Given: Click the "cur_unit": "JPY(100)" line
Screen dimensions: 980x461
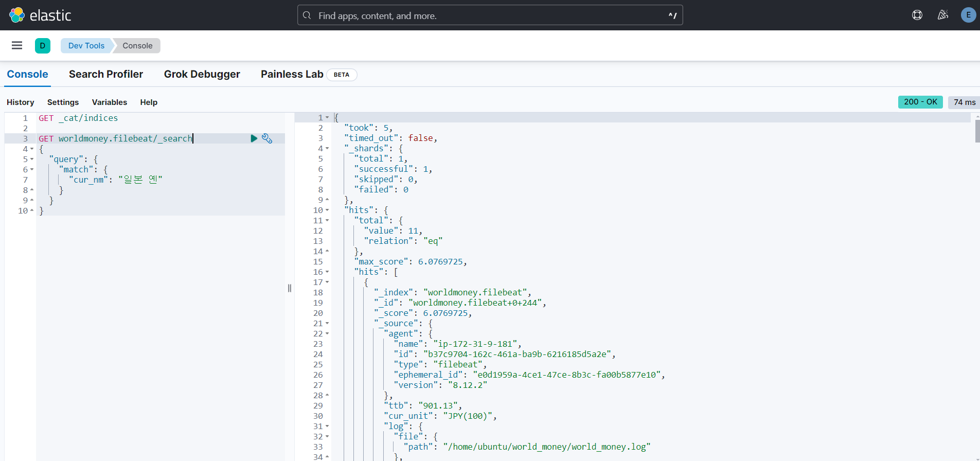Looking at the screenshot, I should 440,416.
